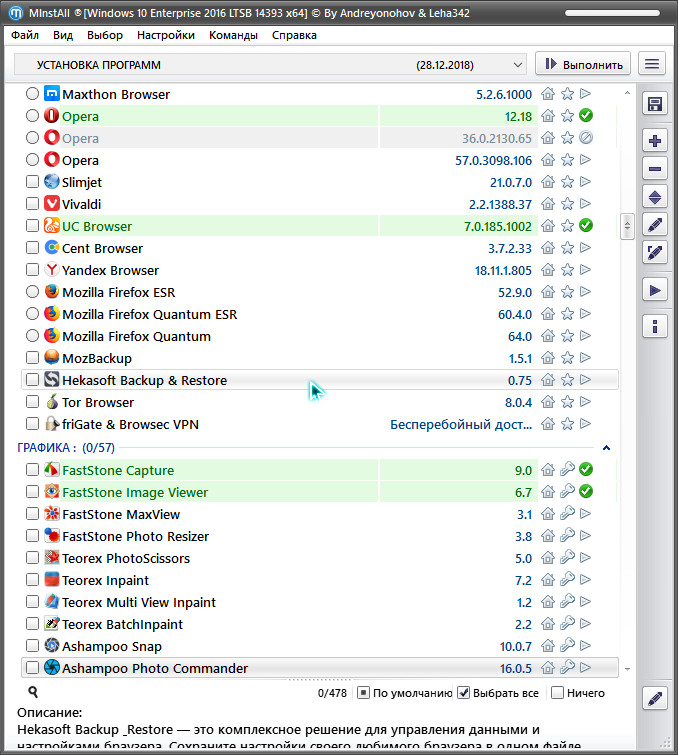Click the save icon in right sidebar
The height and width of the screenshot is (755, 678).
(x=655, y=104)
